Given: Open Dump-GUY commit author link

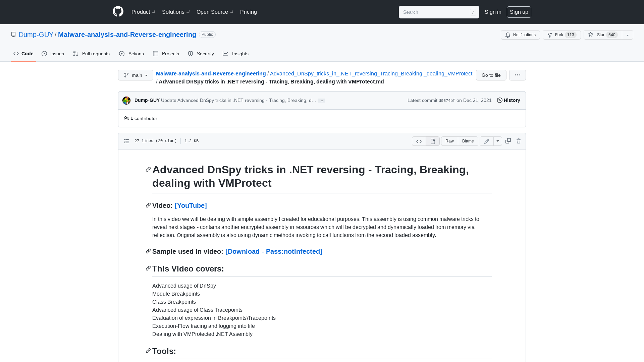Looking at the screenshot, I should pyautogui.click(x=147, y=100).
